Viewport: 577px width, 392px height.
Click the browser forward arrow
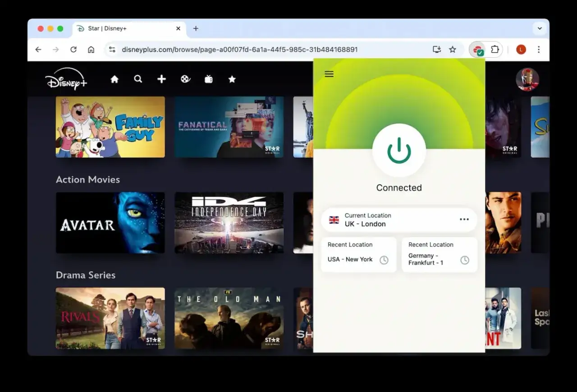[x=56, y=50]
